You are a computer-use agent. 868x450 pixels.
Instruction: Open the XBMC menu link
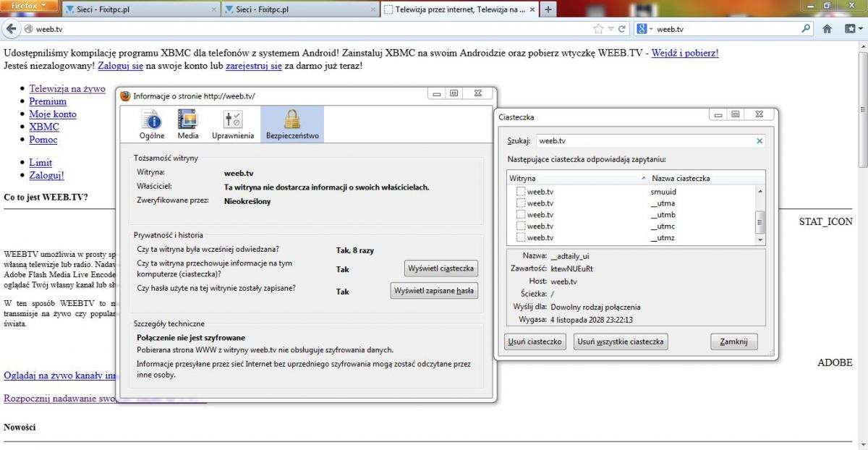44,127
